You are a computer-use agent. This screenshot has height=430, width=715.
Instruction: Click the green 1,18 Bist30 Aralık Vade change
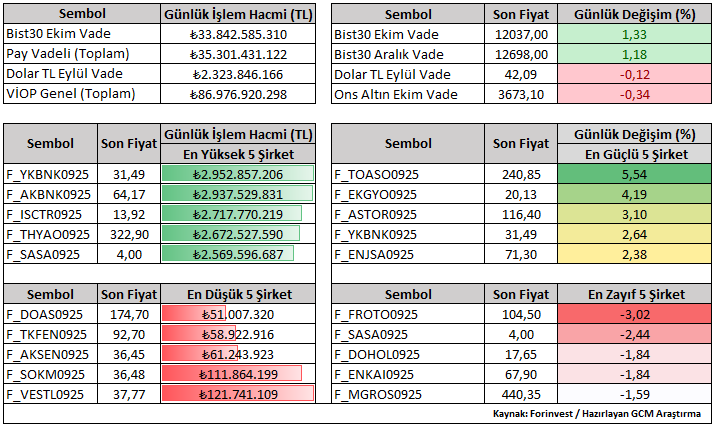[634, 54]
